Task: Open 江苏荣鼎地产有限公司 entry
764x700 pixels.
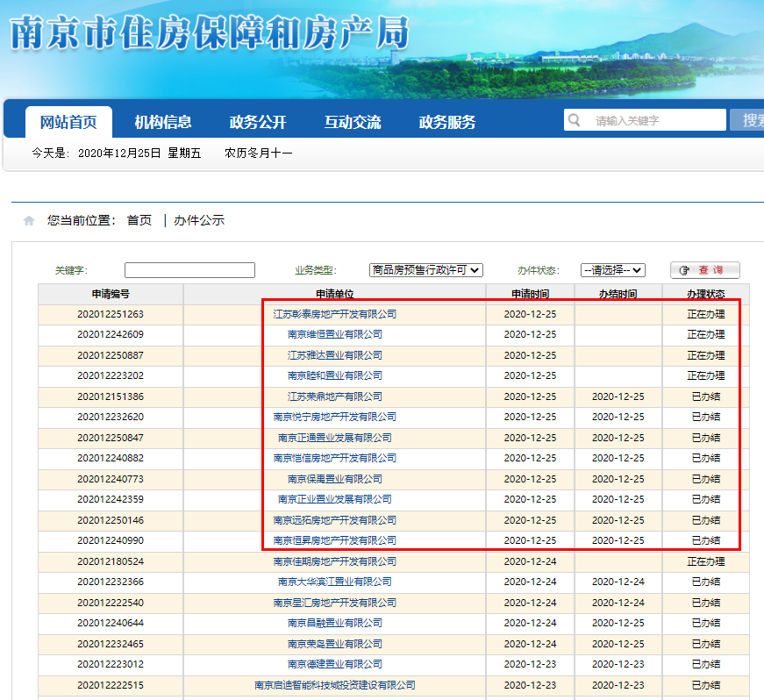Action: point(335,396)
